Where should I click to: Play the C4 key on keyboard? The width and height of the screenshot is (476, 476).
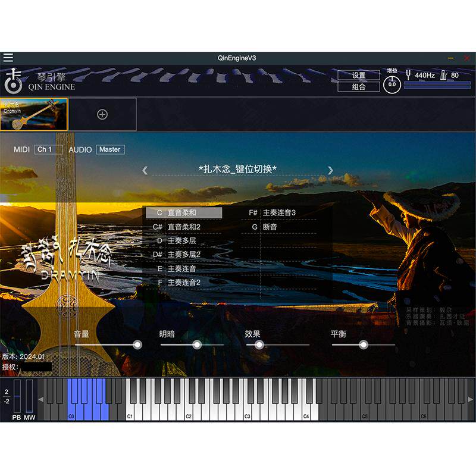tap(306, 413)
